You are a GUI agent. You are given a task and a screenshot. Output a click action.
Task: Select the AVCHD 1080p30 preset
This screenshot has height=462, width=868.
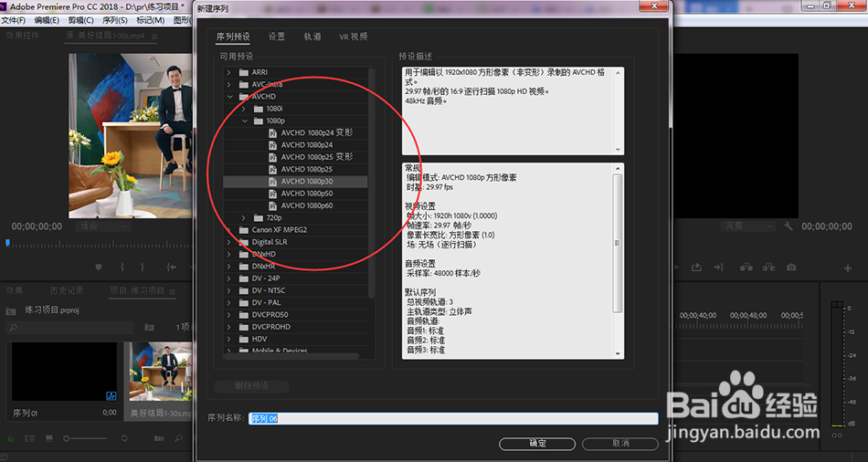(296, 182)
